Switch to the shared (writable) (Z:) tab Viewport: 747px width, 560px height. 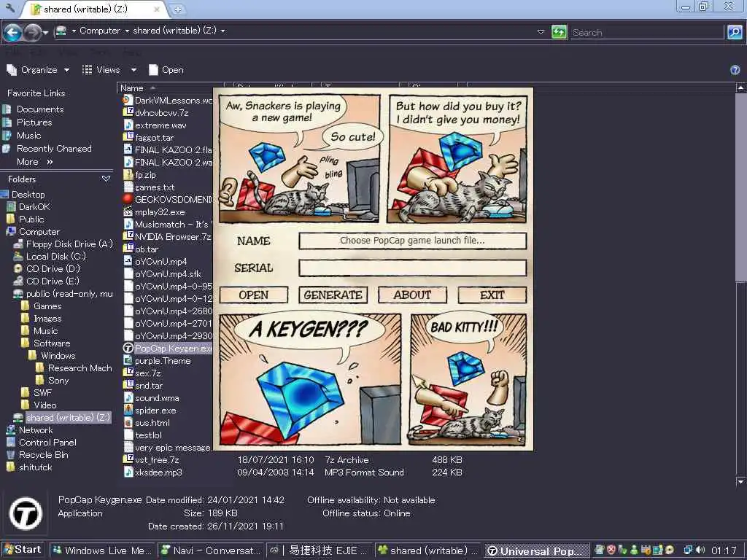click(x=93, y=9)
